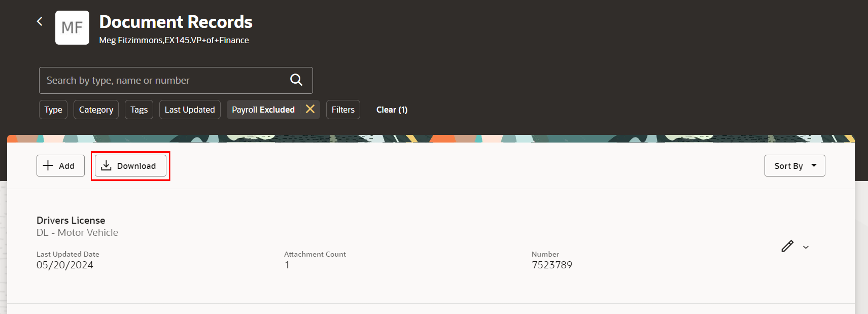
Task: Focus the search by type field
Action: 162,80
